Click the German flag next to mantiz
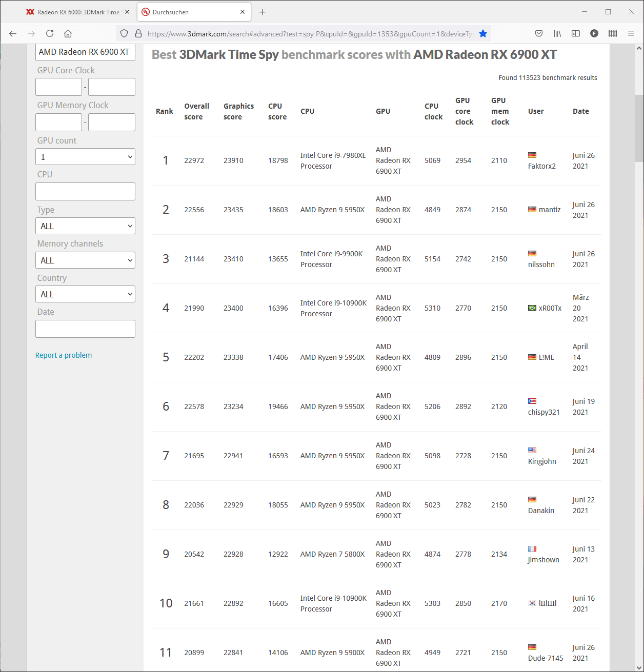This screenshot has height=672, width=644. coord(532,209)
